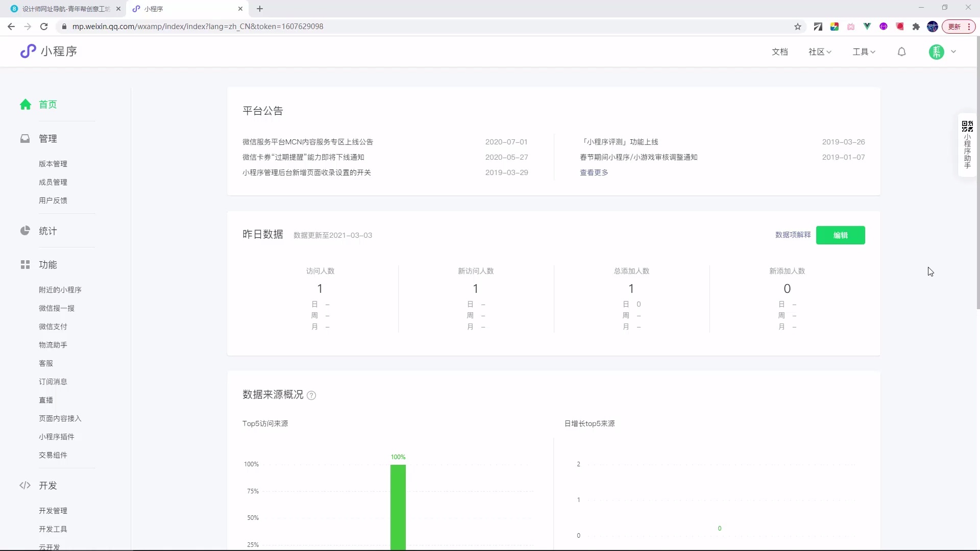980x551 pixels.
Task: Open the 小程序助手 QR code panel
Action: [x=967, y=145]
